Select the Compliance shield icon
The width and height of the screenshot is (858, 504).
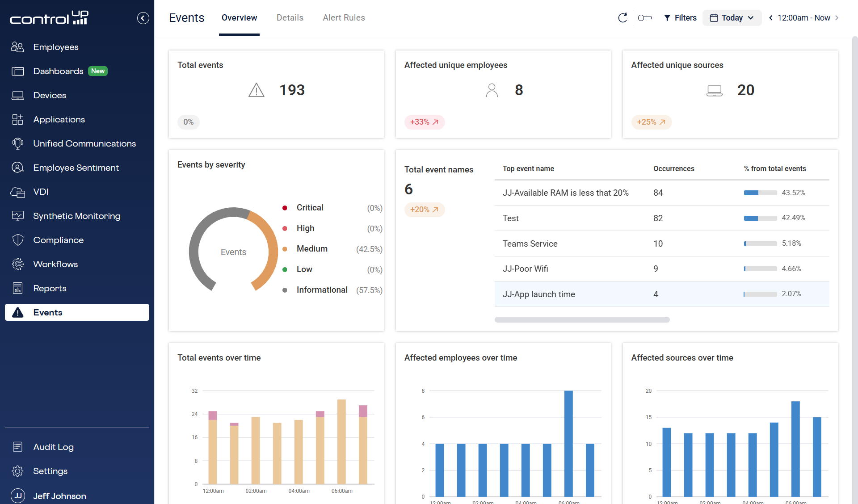coord(18,240)
